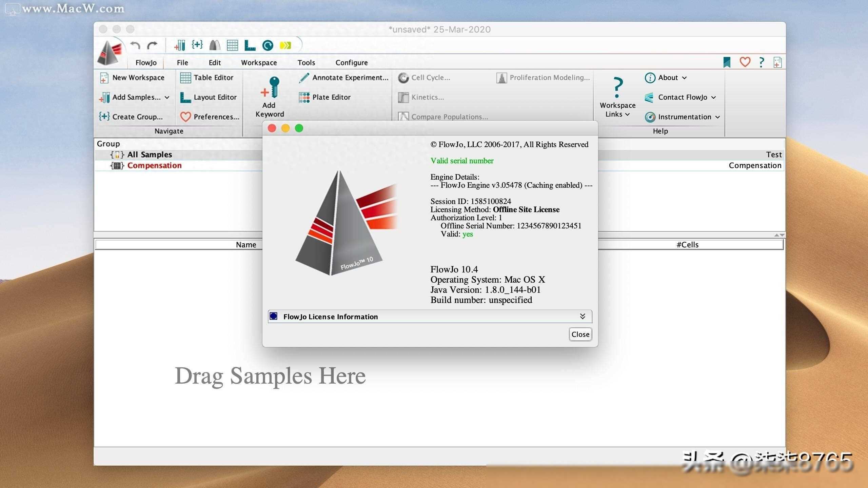Switch to the File ribbon tab
Viewport: 868px width, 488px height.
(x=182, y=63)
